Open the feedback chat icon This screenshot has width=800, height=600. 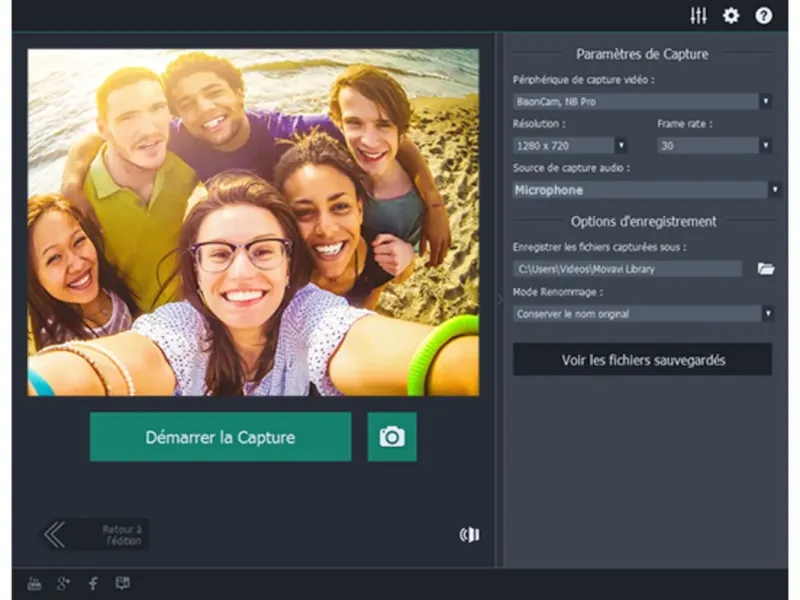(122, 583)
